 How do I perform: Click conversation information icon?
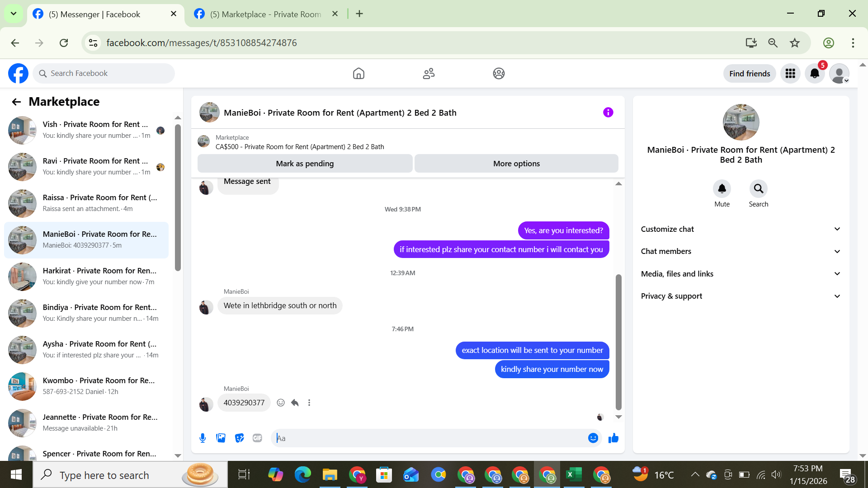point(608,113)
